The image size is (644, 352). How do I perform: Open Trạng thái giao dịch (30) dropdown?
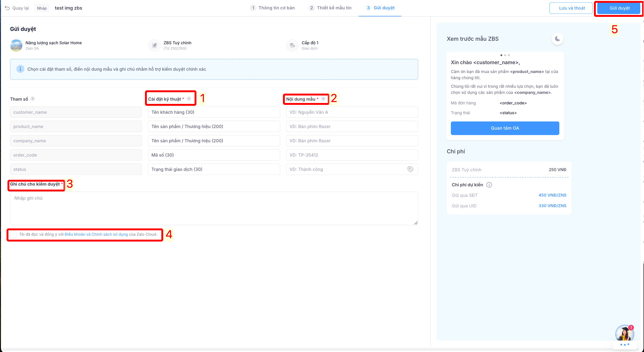click(214, 169)
